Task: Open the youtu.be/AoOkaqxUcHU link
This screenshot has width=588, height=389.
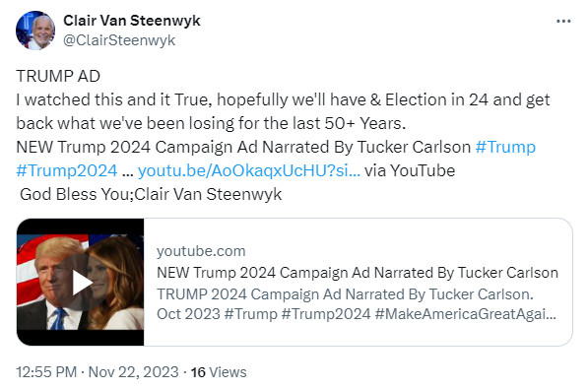Action: point(249,170)
